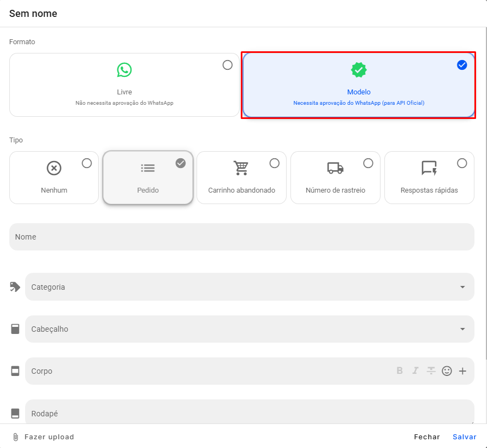The width and height of the screenshot is (487, 448).
Task: Click the Modelo card subtitle about API Oficial
Action: (x=359, y=103)
